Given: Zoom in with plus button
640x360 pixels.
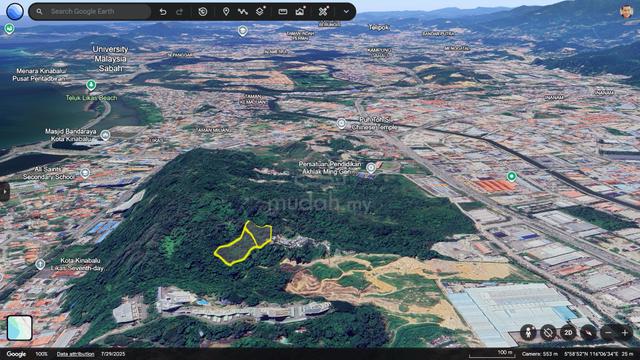Looking at the screenshot, I should [x=624, y=333].
